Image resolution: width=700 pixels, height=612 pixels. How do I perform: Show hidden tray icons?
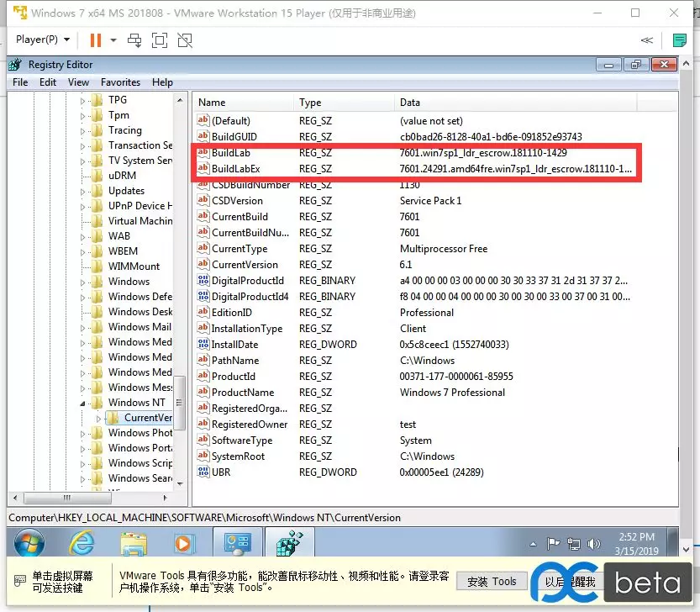point(533,544)
